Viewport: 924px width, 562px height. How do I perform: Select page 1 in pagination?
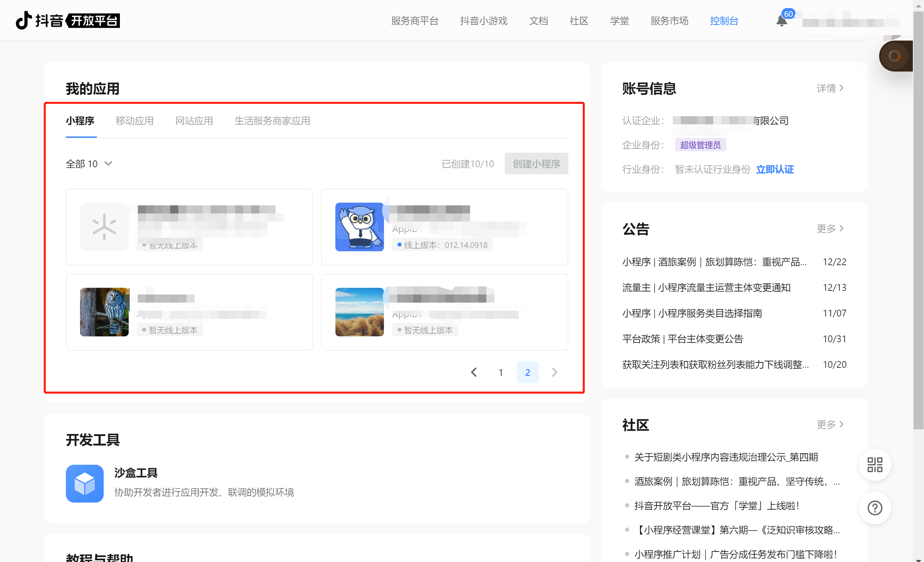500,372
